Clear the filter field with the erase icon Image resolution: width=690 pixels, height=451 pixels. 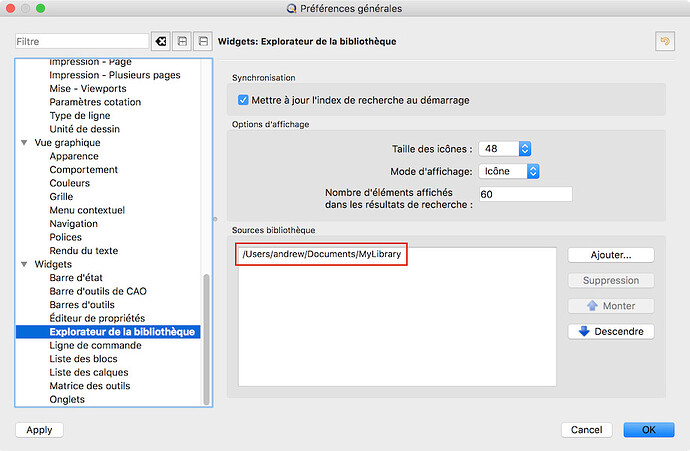(x=160, y=41)
